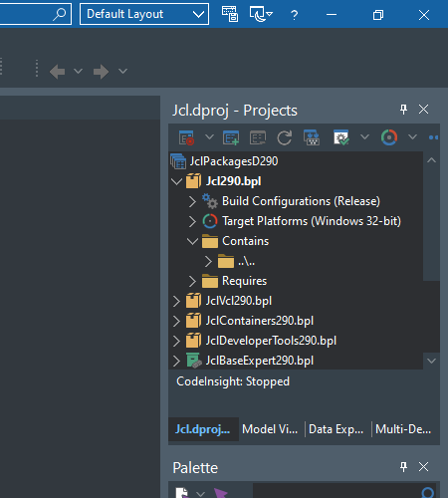Collapse the Contains folder
The height and width of the screenshot is (498, 448).
tap(192, 241)
